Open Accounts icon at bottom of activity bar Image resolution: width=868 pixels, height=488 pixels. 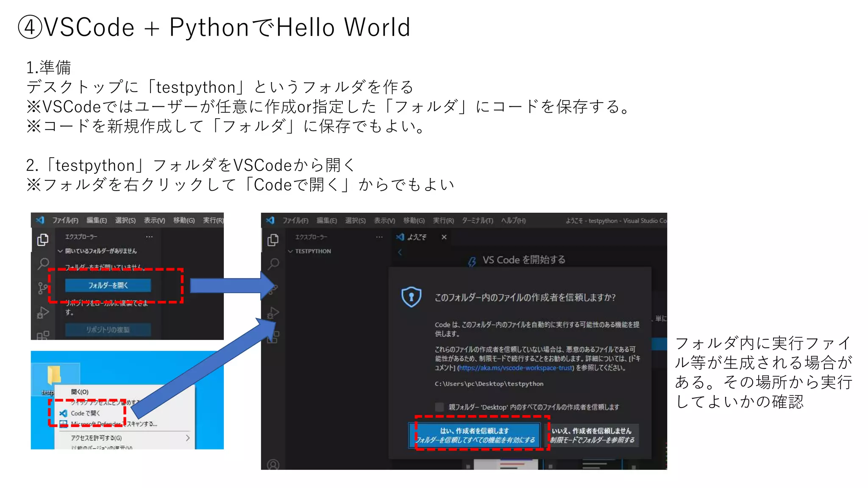click(273, 465)
